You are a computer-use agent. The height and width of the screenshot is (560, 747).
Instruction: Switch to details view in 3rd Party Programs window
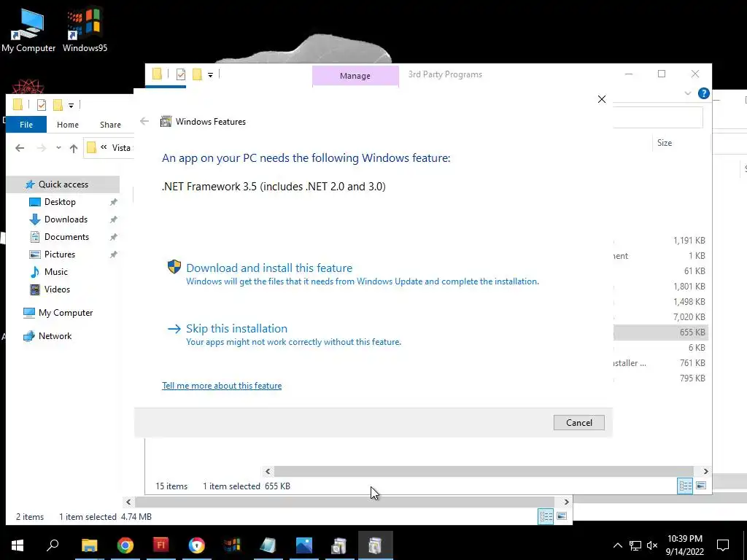685,486
